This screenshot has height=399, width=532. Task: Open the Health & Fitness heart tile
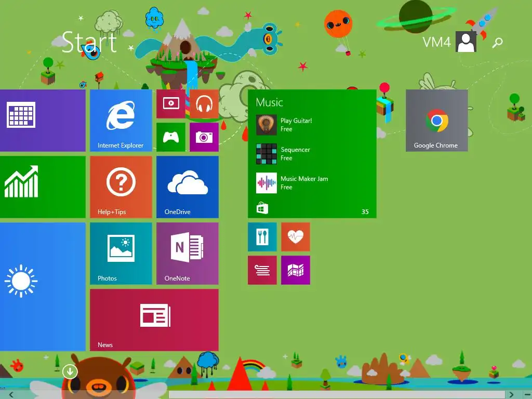296,237
